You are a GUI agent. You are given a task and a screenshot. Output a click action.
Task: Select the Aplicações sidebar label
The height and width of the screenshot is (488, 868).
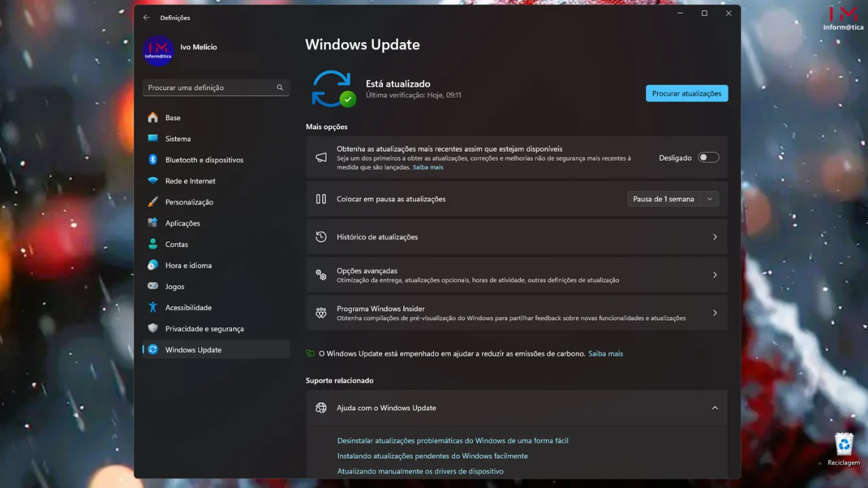(182, 223)
